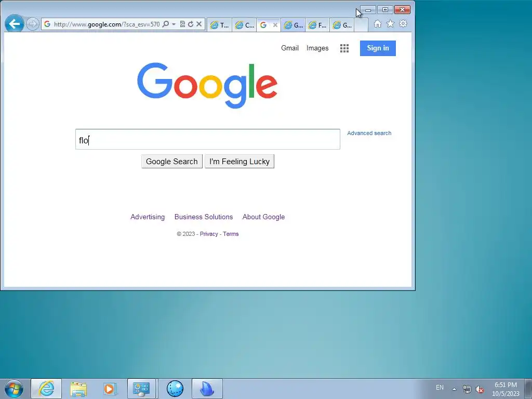Click the EN language indicator
532x399 pixels.
[440, 388]
